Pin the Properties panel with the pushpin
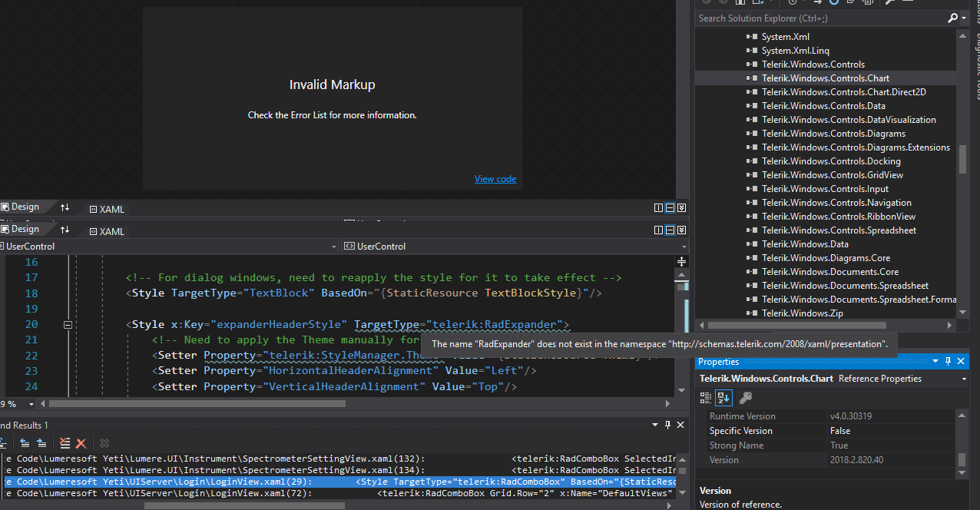Viewport: 980px width, 510px height. (948, 362)
